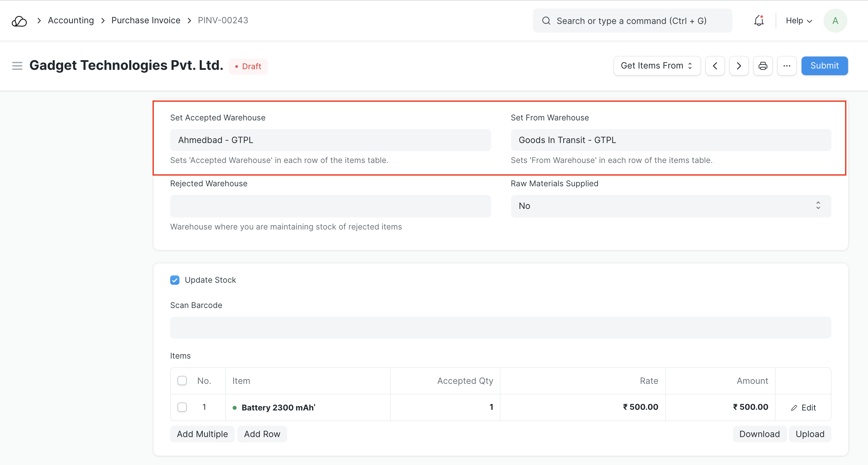Uncheck the Update Stock checkbox
Screen dimensions: 868x465
click(174, 280)
